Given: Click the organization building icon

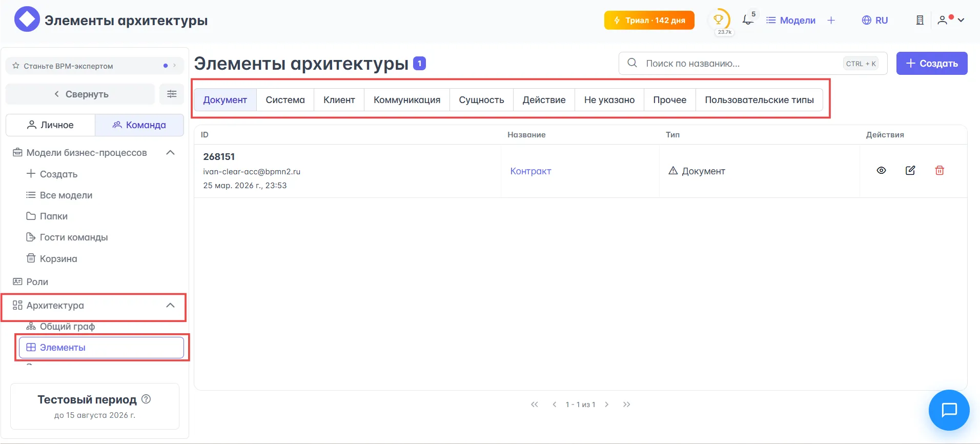Looking at the screenshot, I should [x=920, y=20].
